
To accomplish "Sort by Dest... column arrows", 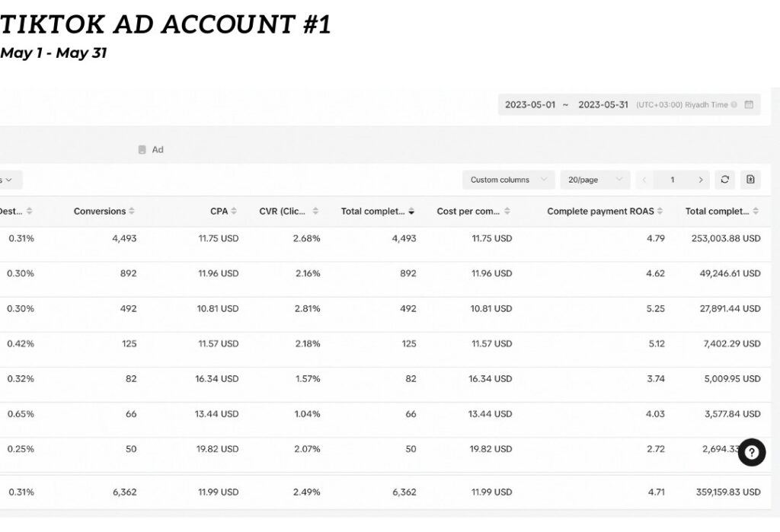I will click(30, 212).
